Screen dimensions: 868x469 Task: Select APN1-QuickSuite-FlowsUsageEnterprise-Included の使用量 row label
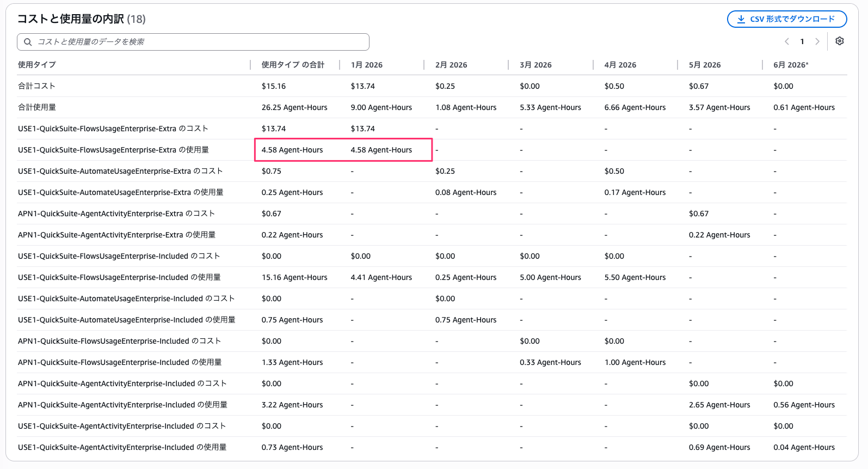pyautogui.click(x=120, y=362)
